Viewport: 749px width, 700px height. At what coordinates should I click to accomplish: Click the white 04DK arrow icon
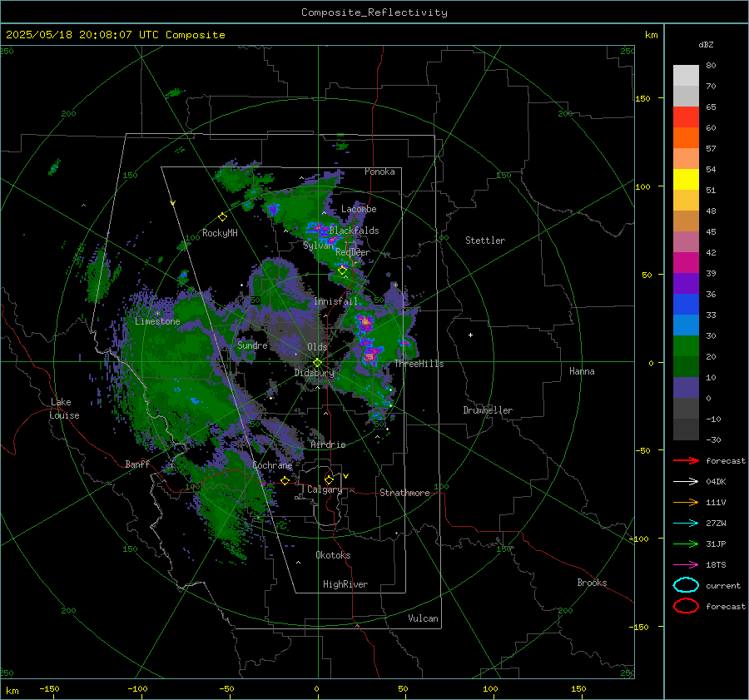[x=686, y=482]
